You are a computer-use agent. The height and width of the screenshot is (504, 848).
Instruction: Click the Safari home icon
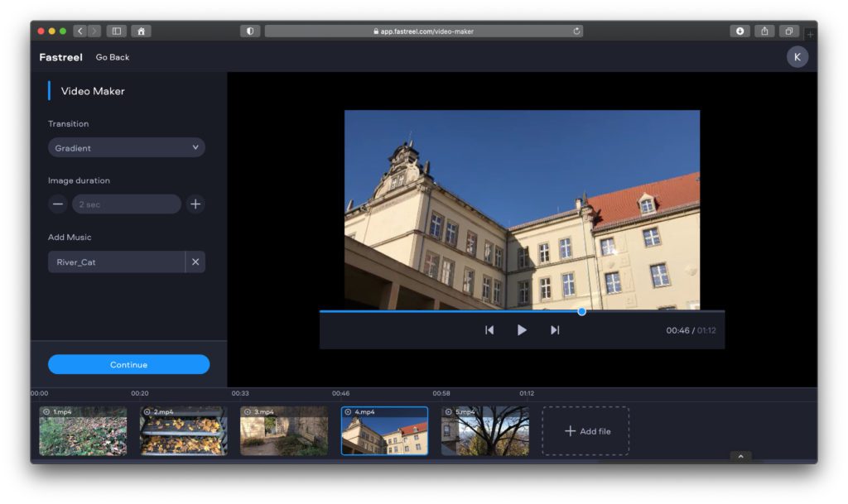pyautogui.click(x=141, y=31)
